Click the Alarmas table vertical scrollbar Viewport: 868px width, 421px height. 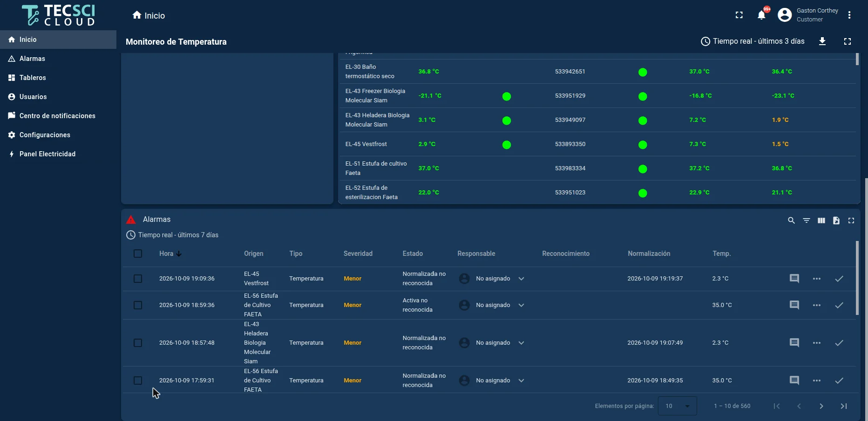tap(857, 278)
